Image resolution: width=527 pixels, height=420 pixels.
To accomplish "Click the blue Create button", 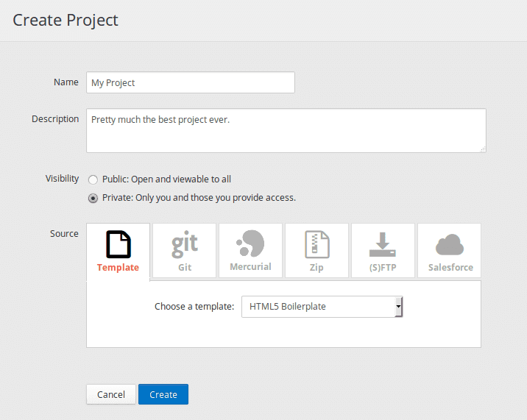I will pyautogui.click(x=163, y=394).
